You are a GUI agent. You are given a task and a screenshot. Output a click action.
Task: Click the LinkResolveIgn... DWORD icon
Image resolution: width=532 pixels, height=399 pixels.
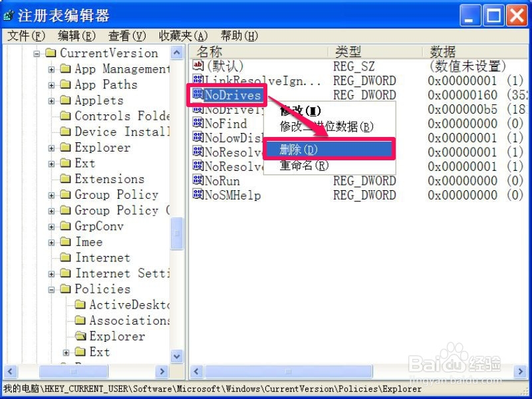tap(198, 80)
